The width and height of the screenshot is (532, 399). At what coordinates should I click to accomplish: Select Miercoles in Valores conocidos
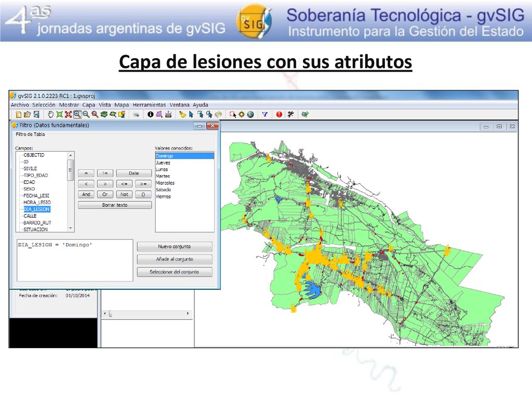(x=165, y=183)
